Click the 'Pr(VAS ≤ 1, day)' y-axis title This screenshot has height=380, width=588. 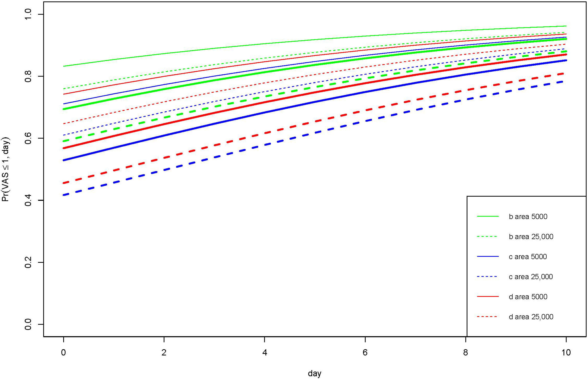click(5, 169)
